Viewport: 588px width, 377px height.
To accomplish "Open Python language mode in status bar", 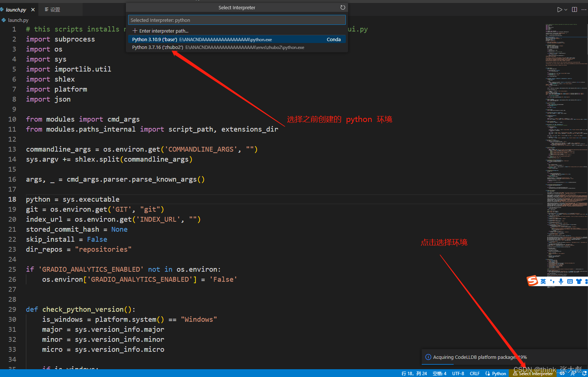I will point(499,373).
